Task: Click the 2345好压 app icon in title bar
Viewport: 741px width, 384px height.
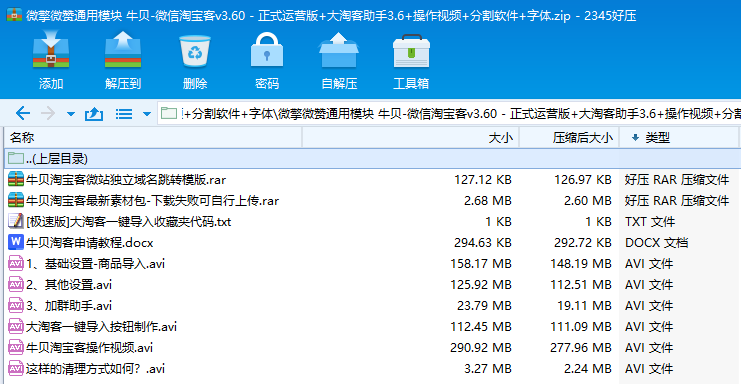Action: [14, 15]
